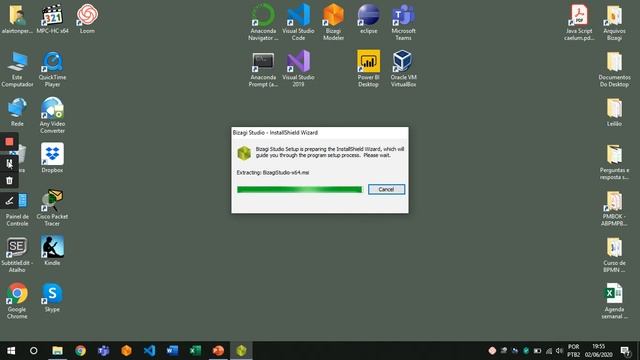640x360 pixels.
Task: Open the PMBOK - ABPMPB folder shortcut
Action: click(614, 209)
